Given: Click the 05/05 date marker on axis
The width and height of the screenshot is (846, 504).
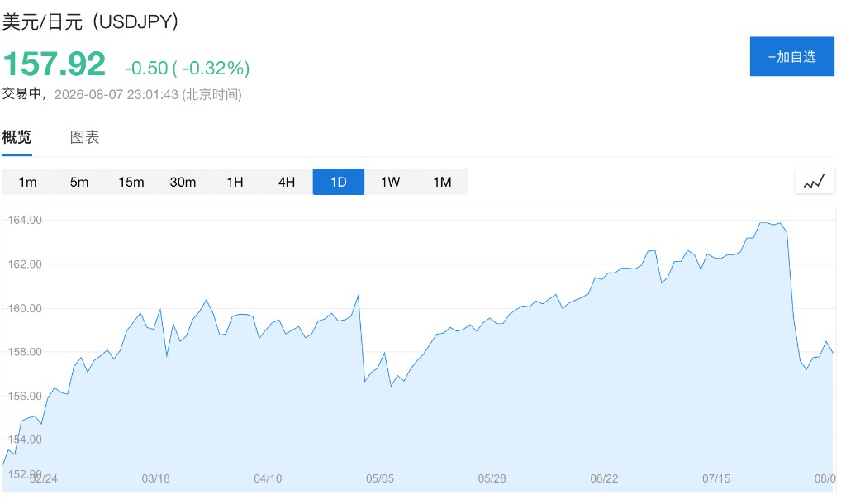Looking at the screenshot, I should [380, 478].
